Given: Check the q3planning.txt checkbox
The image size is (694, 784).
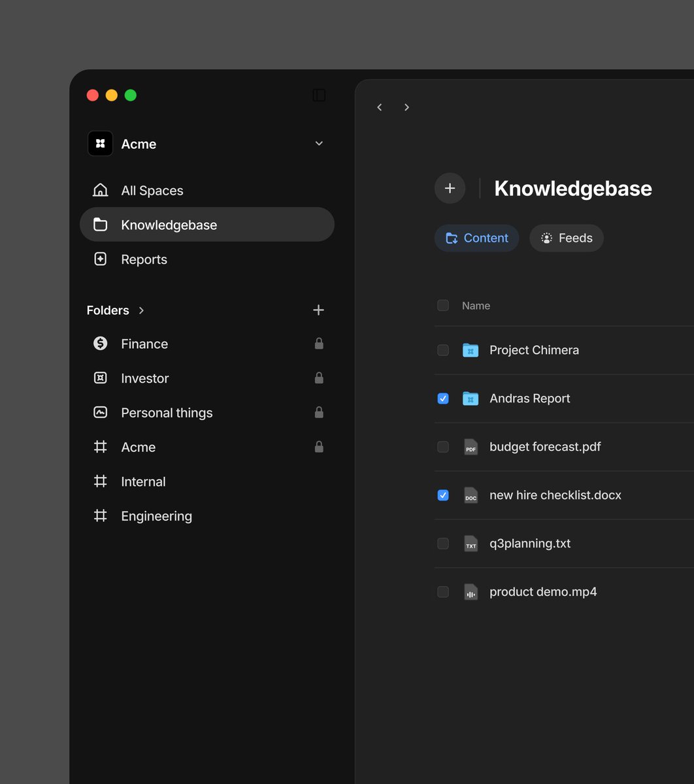Looking at the screenshot, I should [x=443, y=544].
